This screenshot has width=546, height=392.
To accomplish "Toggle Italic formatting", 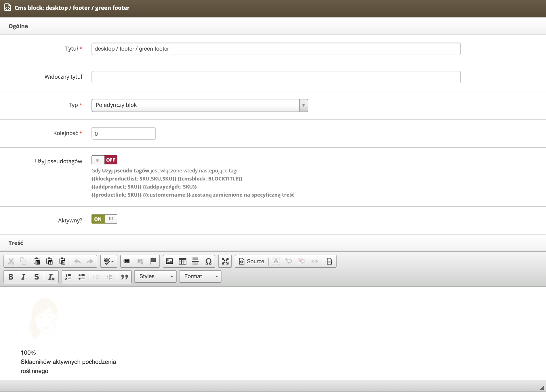I will (x=24, y=276).
